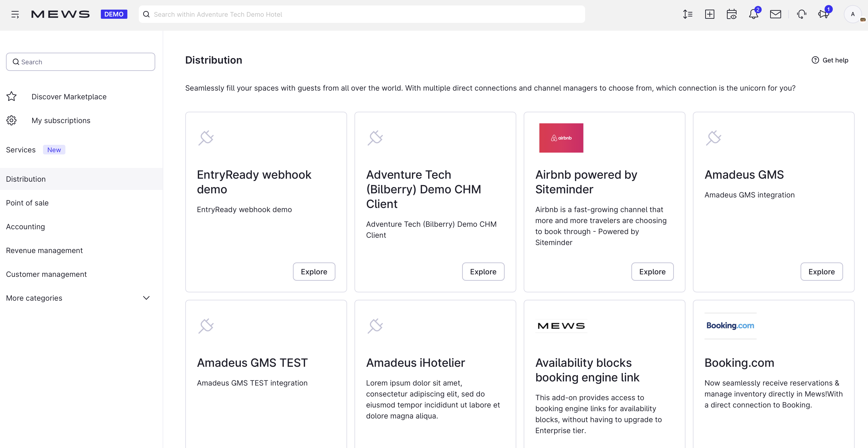Image resolution: width=868 pixels, height=448 pixels.
Task: Click the plug icon on Amadeus GMS TEST card
Action: coord(206,326)
